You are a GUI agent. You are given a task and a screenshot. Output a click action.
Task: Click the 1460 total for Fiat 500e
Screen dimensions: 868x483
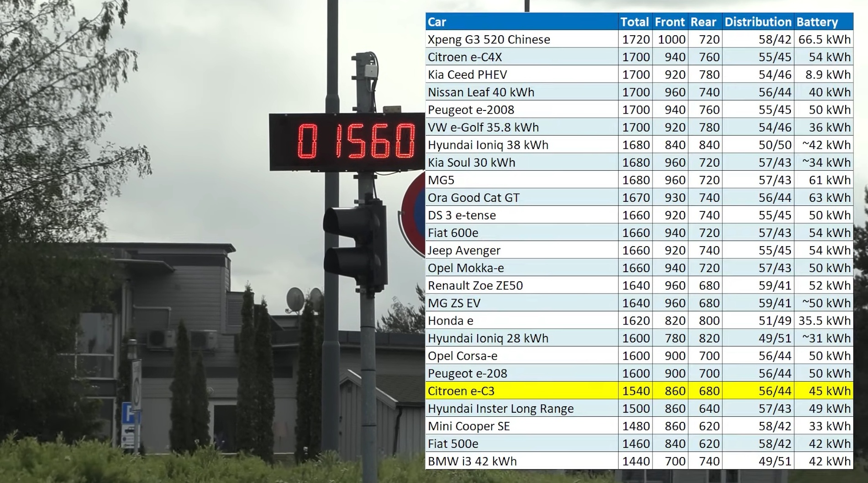(636, 444)
